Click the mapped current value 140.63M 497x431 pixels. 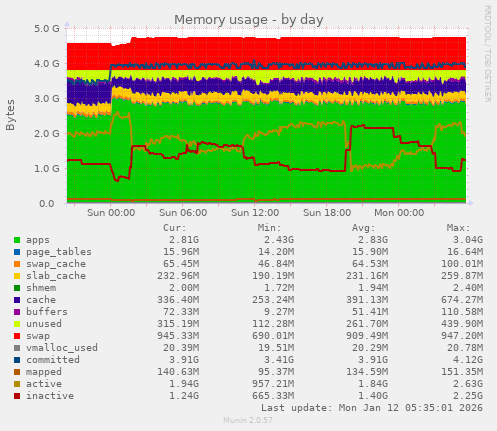[x=178, y=372]
